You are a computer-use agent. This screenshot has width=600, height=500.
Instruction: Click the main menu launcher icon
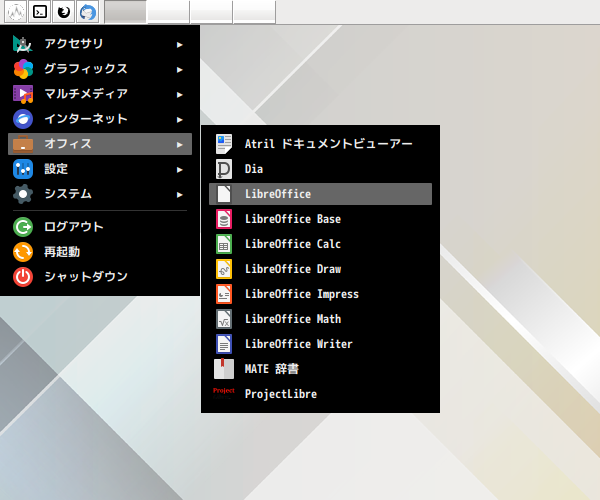click(x=16, y=12)
